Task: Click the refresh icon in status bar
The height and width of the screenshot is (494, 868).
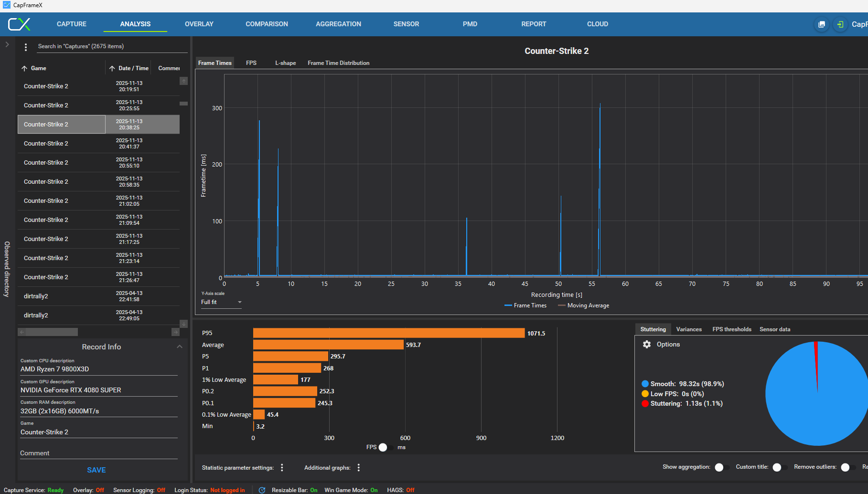Action: pos(262,490)
